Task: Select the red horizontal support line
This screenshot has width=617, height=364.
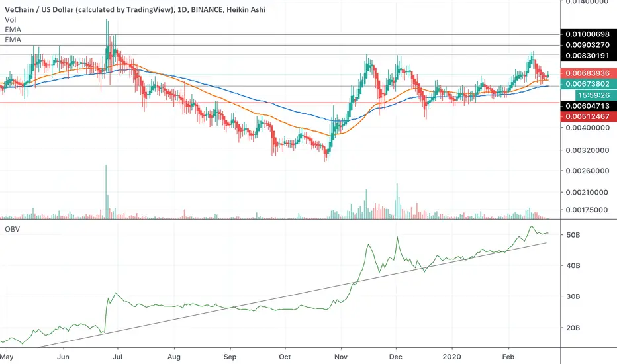Action: [280, 103]
